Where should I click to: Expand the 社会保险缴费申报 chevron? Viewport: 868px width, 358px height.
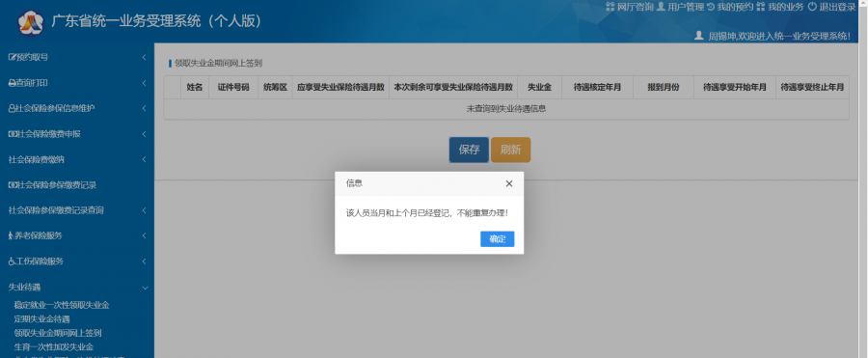[x=144, y=134]
